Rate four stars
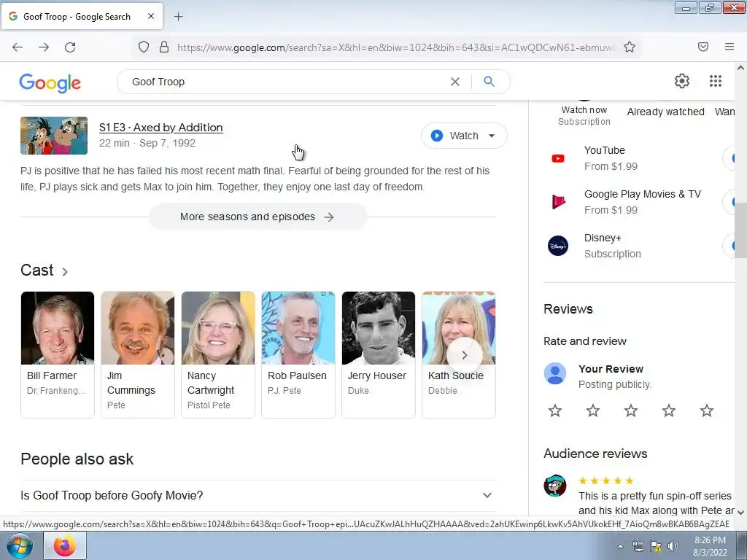Screen dimensions: 747x560 click(669, 411)
